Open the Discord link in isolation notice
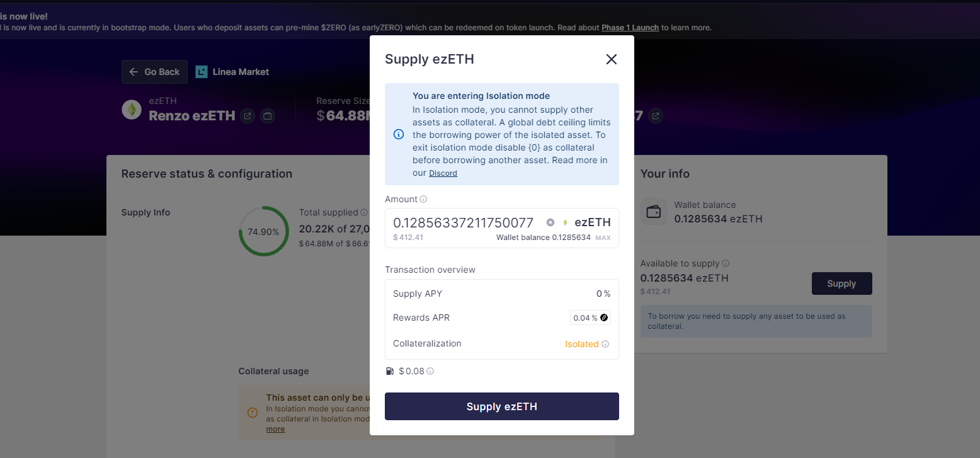This screenshot has width=980, height=458. 443,173
